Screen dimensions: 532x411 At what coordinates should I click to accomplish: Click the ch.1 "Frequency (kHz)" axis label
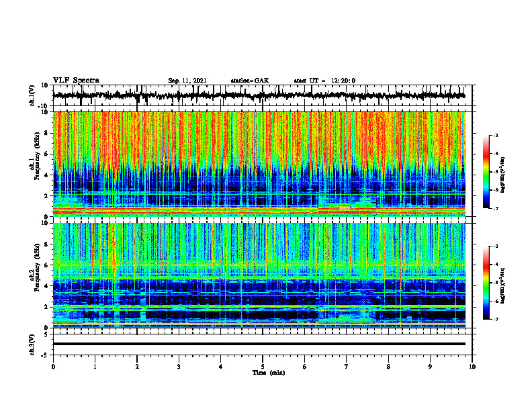click(37, 156)
